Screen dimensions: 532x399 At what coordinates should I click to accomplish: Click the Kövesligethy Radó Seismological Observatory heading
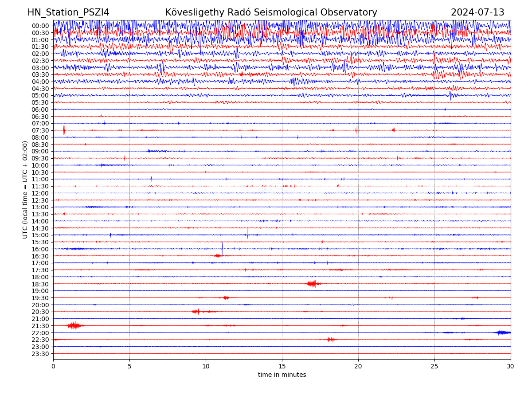[x=271, y=12]
